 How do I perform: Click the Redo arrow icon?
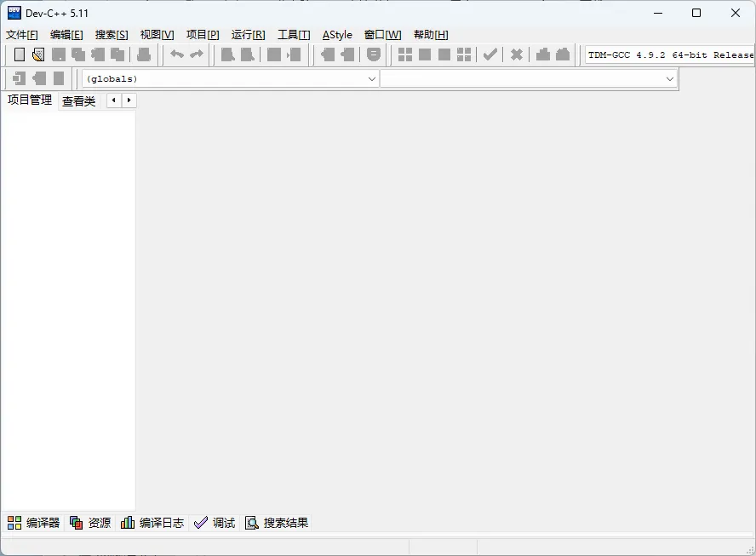[196, 54]
